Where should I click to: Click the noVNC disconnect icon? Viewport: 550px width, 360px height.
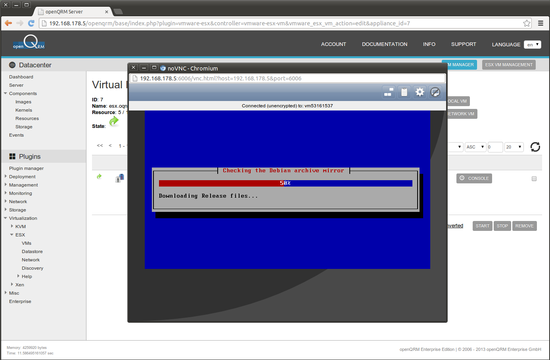pyautogui.click(x=435, y=92)
